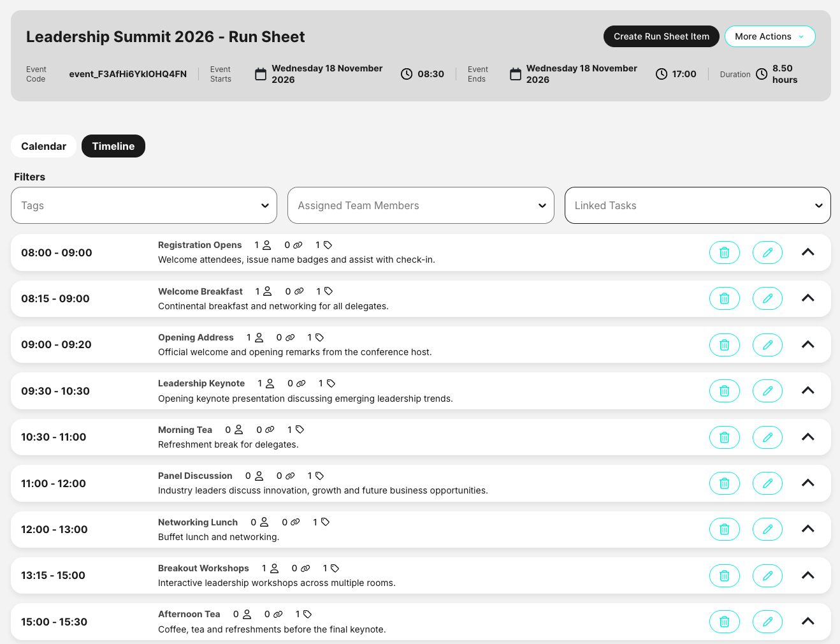Click the Opening Address title
This screenshot has width=840, height=644.
point(196,337)
